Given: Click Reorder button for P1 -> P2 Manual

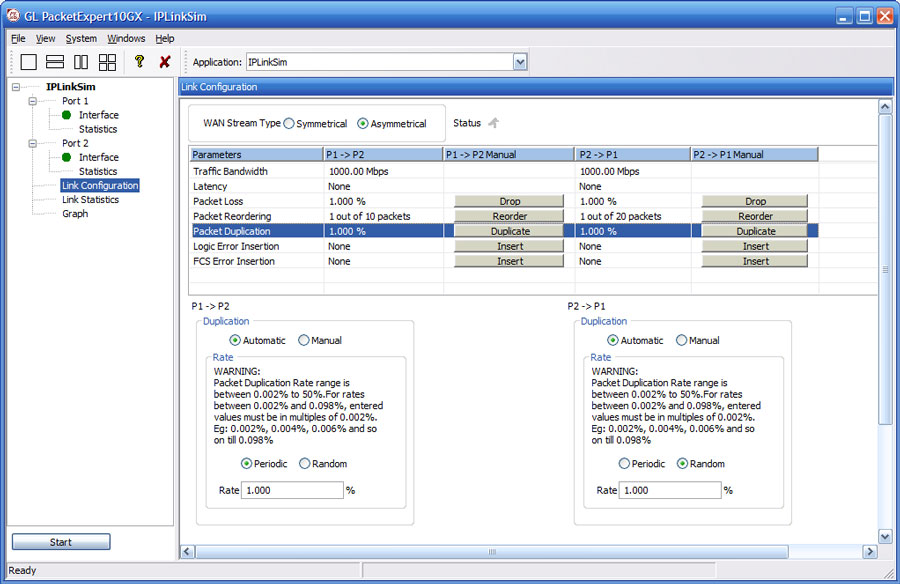Looking at the screenshot, I should 509,216.
